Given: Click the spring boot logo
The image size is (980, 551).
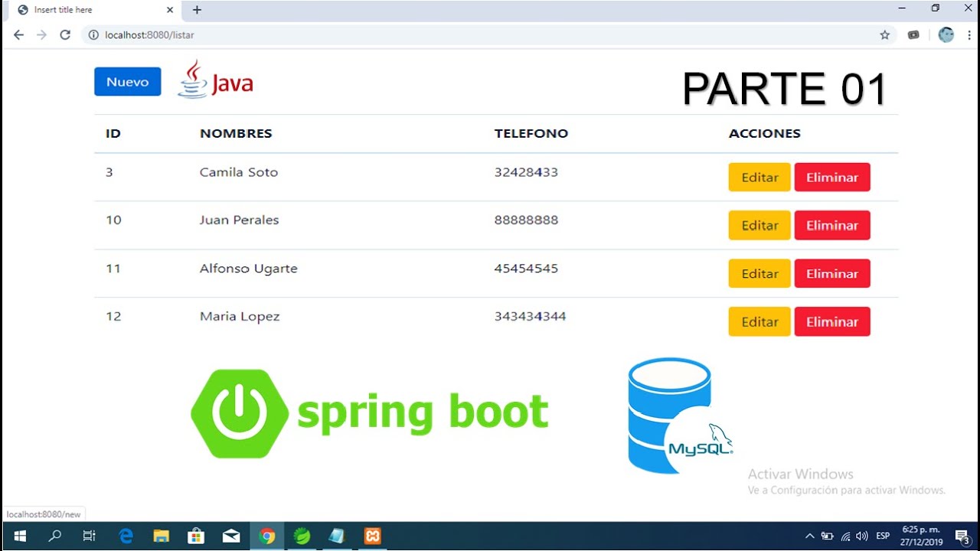Looking at the screenshot, I should click(369, 413).
